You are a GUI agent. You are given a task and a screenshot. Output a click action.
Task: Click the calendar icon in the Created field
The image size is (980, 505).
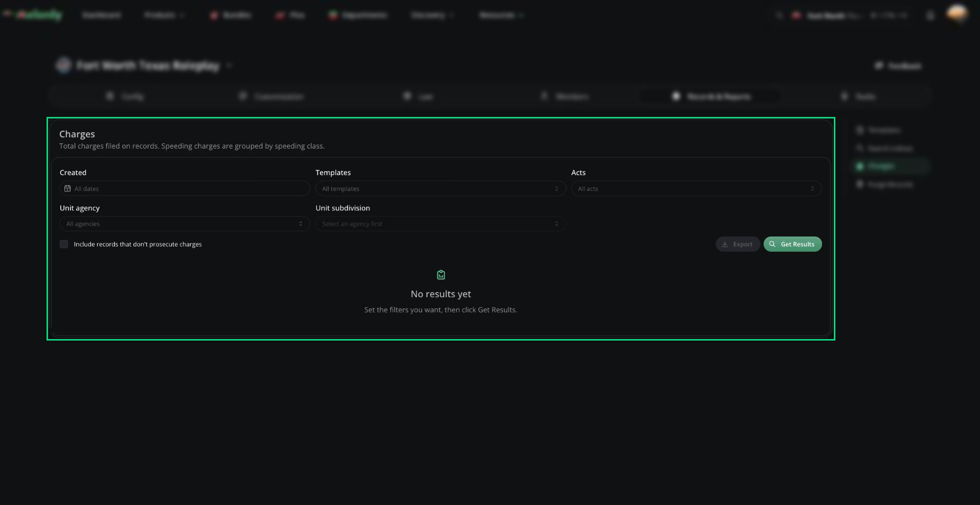click(x=67, y=188)
